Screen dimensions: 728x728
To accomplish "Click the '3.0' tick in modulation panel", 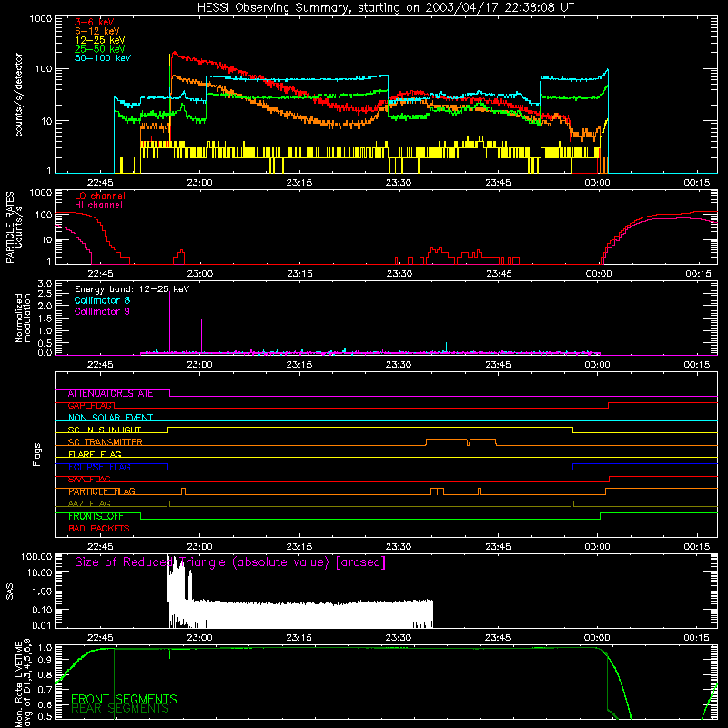I will point(45,284).
